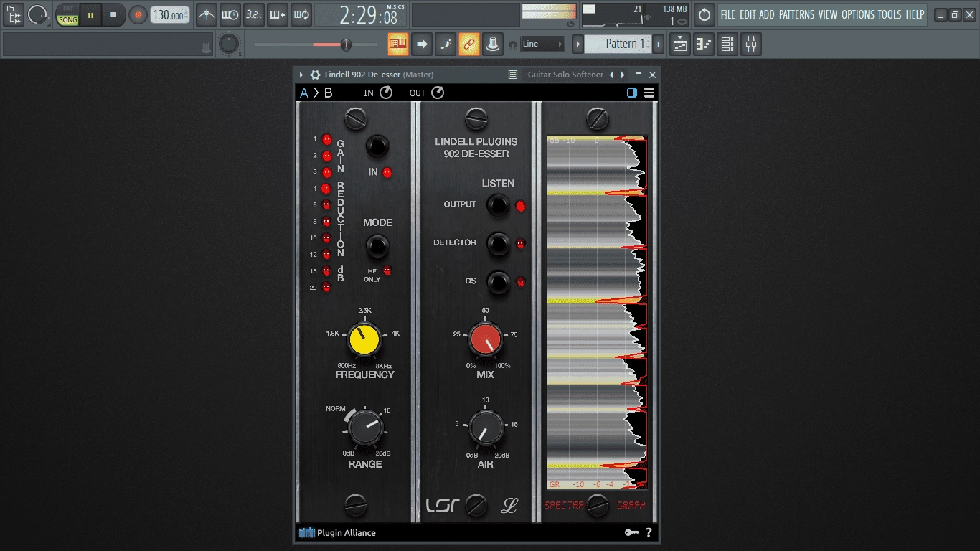The image size is (980, 551).
Task: Open the plugin hamburger menu
Action: point(649,93)
